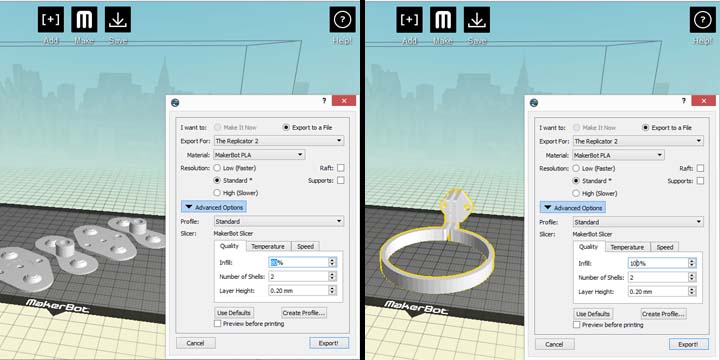Open Profile Standard dropdown in right dialog
720x360 pixels.
(638, 222)
